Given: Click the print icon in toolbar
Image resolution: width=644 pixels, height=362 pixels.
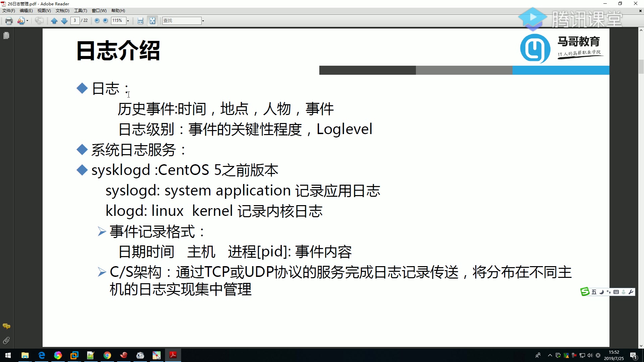Looking at the screenshot, I should [8, 20].
